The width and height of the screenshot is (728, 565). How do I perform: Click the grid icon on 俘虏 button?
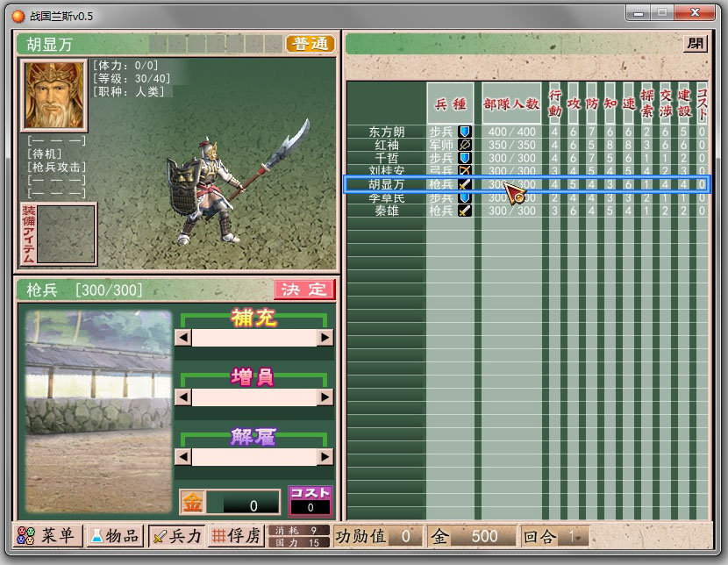[218, 536]
